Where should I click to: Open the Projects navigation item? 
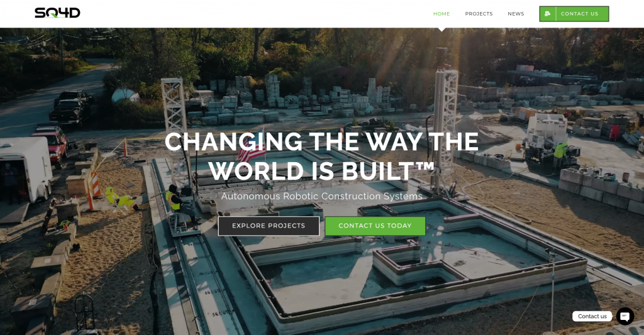click(x=479, y=14)
